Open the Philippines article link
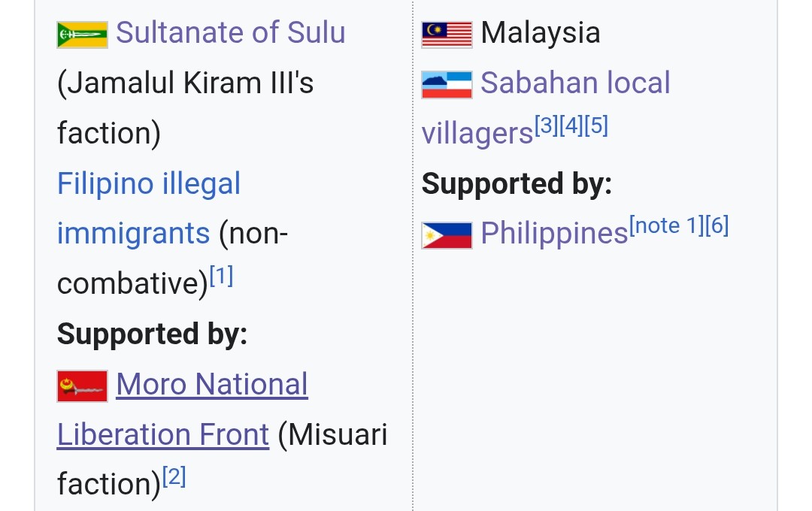Image resolution: width=812 pixels, height=511 pixels. 554,234
